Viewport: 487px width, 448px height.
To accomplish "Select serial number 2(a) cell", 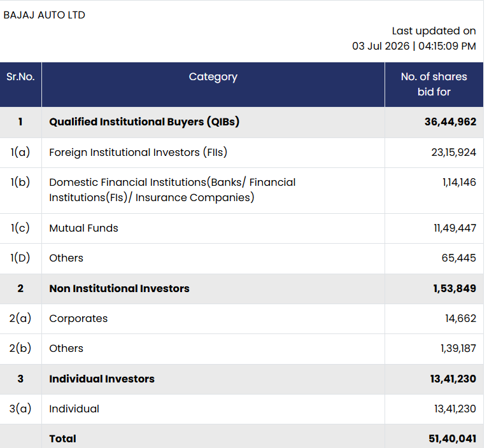I will coord(20,319).
